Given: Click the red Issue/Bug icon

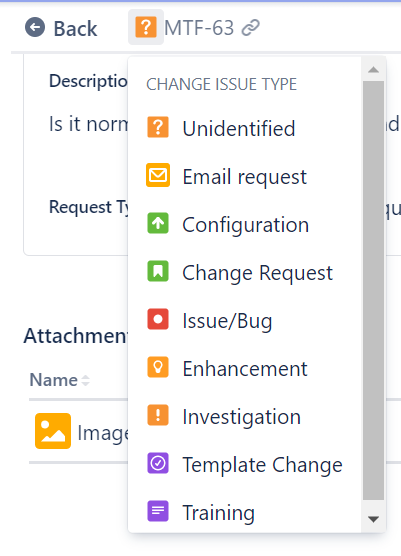Looking at the screenshot, I should [158, 319].
